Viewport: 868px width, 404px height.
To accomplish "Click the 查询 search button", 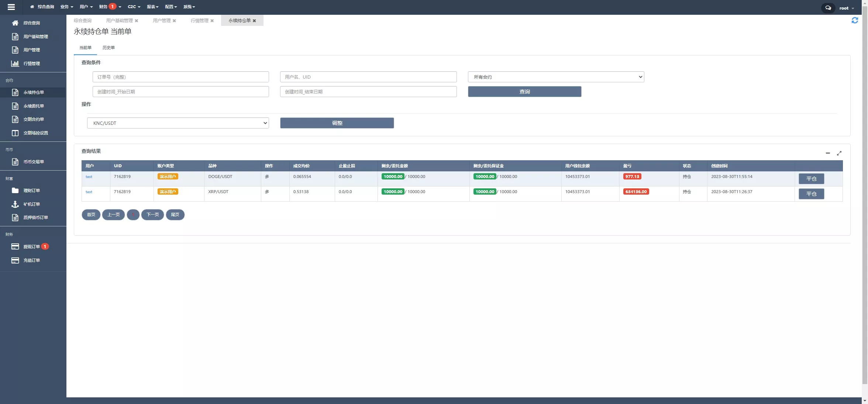I will (x=524, y=92).
